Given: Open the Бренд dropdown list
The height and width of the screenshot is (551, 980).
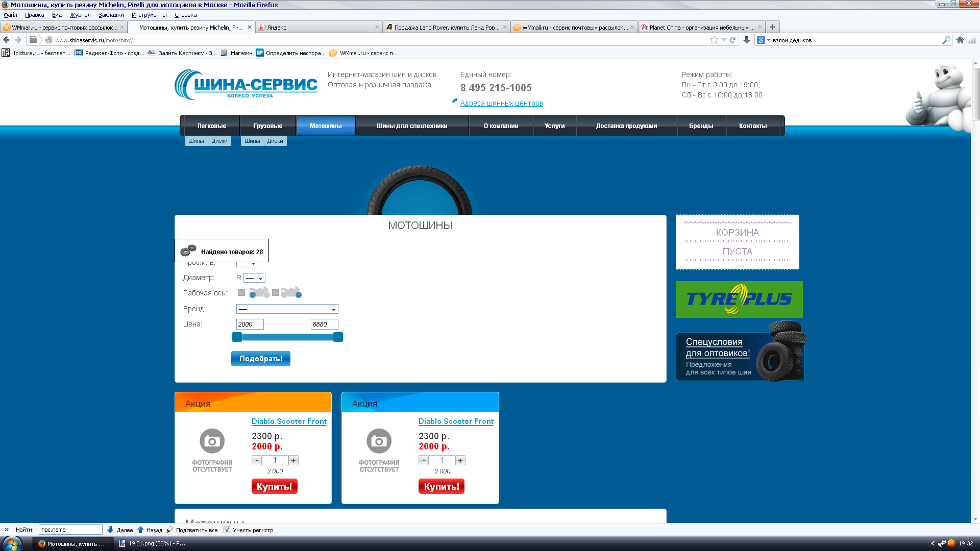Looking at the screenshot, I should pyautogui.click(x=287, y=309).
